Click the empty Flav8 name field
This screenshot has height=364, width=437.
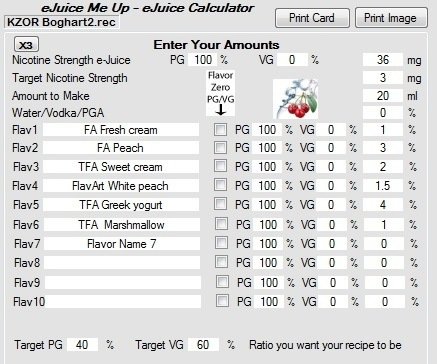tap(122, 263)
